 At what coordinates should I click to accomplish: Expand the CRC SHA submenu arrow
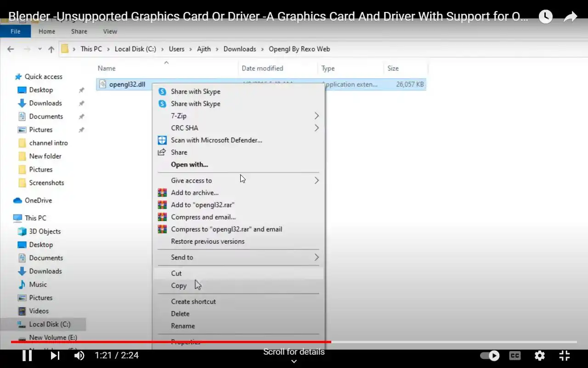coord(317,128)
